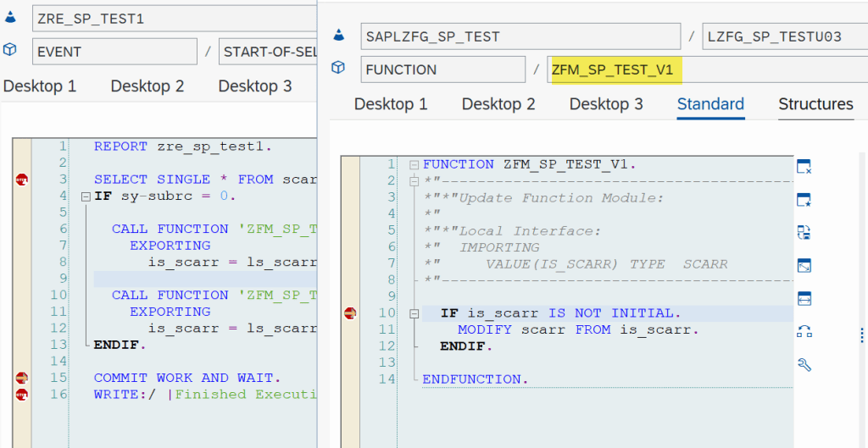Select Desktop 2 tab in the right window
The width and height of the screenshot is (868, 448).
click(498, 104)
